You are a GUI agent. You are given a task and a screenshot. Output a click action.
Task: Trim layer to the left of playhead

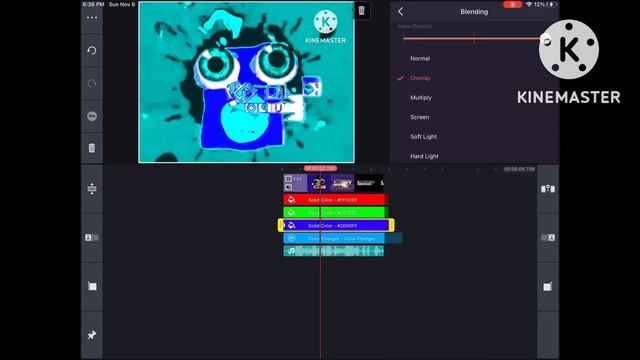click(92, 238)
